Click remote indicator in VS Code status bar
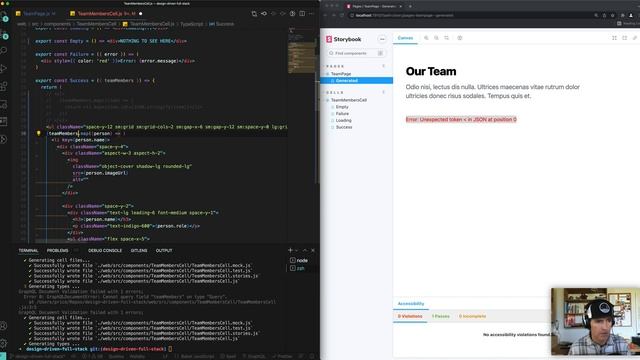The height and width of the screenshot is (360, 640). click(x=3, y=356)
